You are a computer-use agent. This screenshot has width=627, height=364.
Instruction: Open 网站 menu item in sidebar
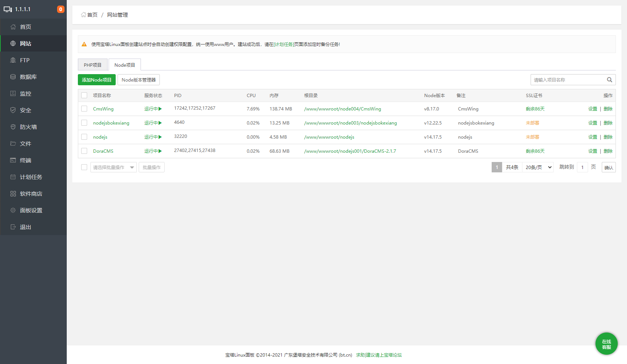pyautogui.click(x=33, y=43)
